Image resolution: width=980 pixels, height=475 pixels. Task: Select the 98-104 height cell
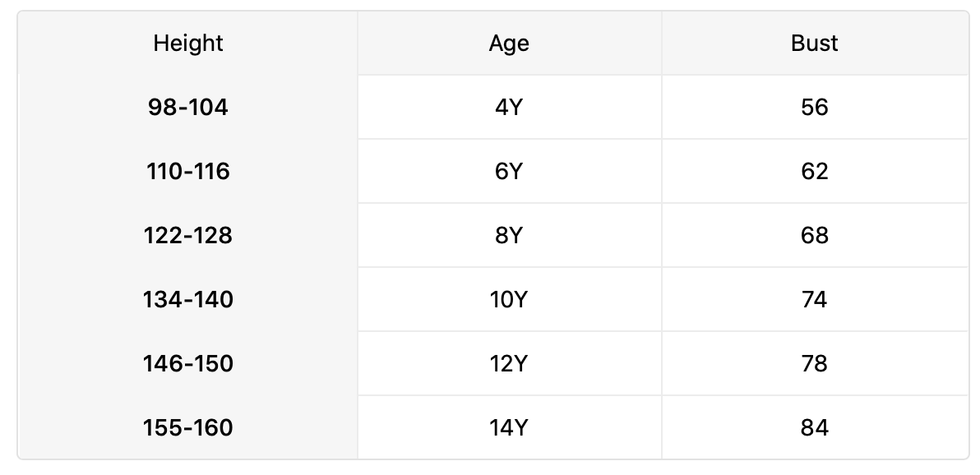coord(188,108)
